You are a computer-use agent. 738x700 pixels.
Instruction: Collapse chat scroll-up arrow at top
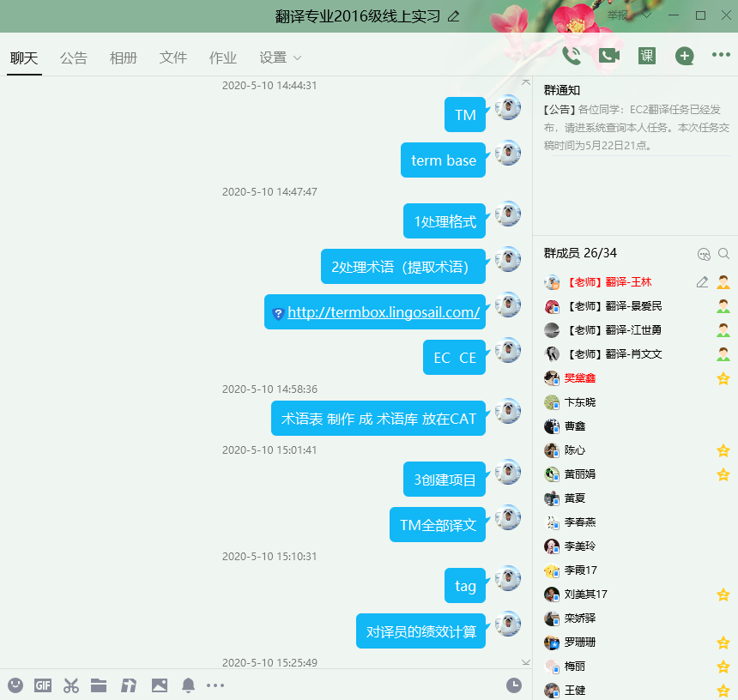pos(526,81)
